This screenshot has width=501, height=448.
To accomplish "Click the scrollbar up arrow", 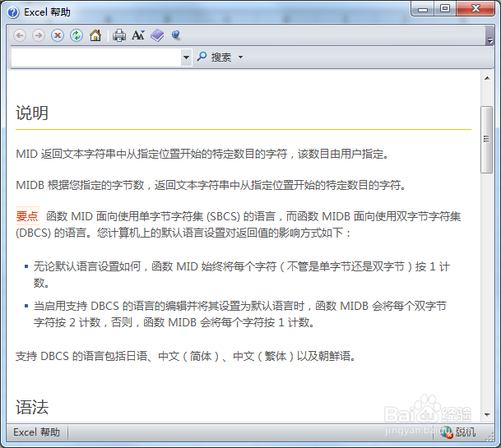I will 487,78.
